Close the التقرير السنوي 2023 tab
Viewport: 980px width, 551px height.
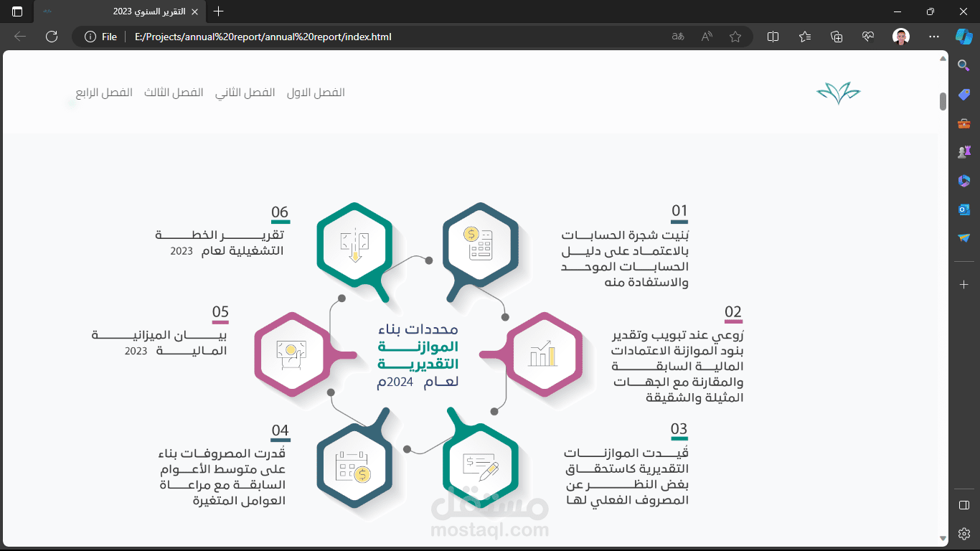click(195, 12)
